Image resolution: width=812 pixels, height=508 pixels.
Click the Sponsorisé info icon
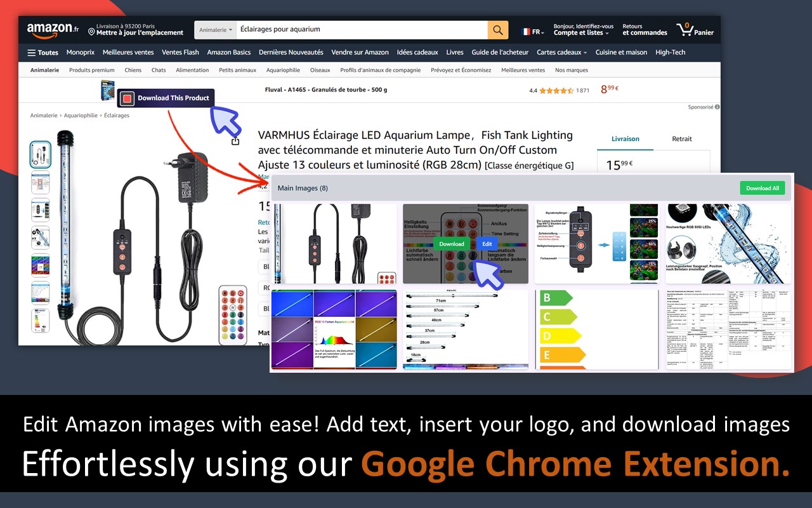tap(717, 107)
